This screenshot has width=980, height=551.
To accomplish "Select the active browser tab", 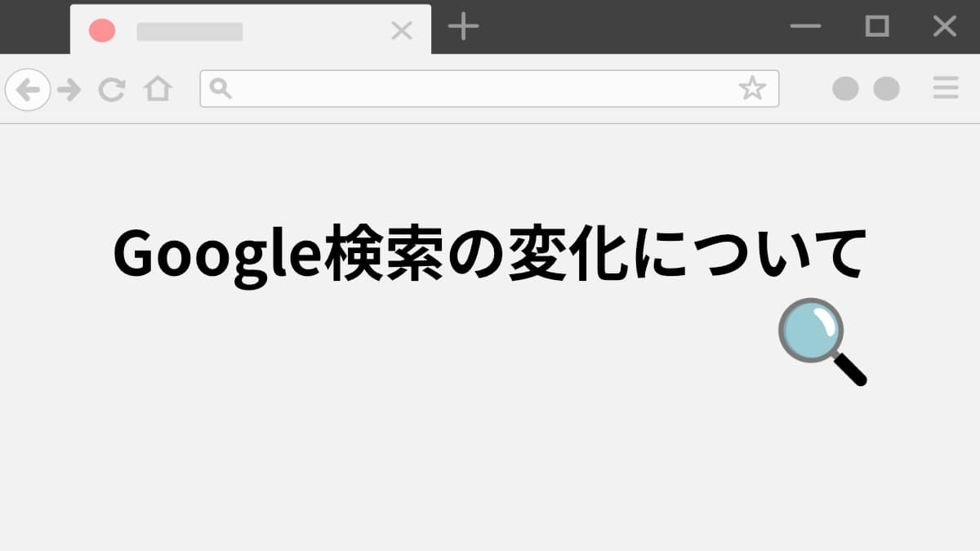I will click(251, 29).
